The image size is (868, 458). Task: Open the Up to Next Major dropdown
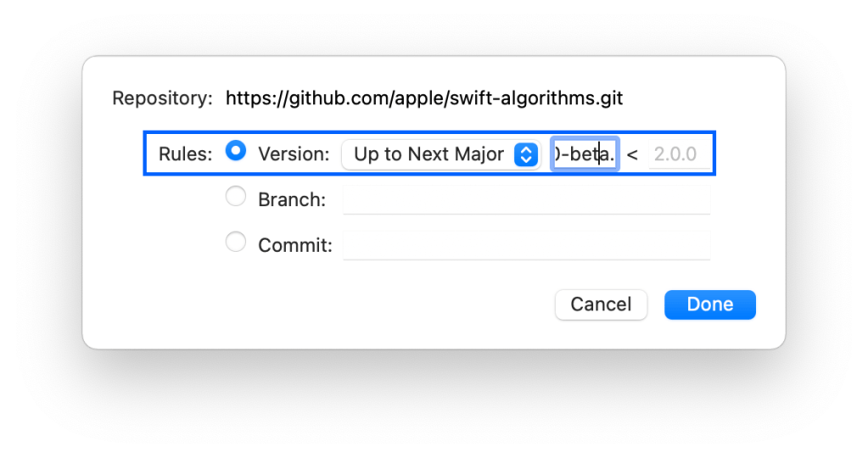[x=431, y=154]
